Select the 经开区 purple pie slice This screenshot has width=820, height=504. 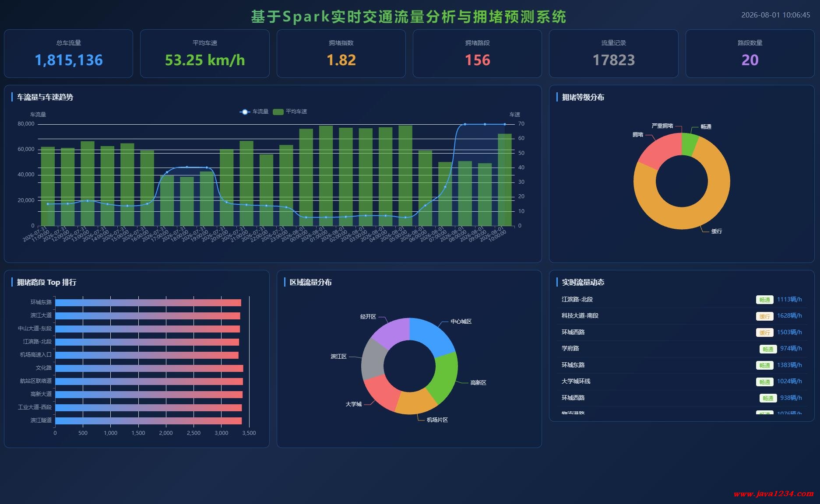pyautogui.click(x=390, y=332)
